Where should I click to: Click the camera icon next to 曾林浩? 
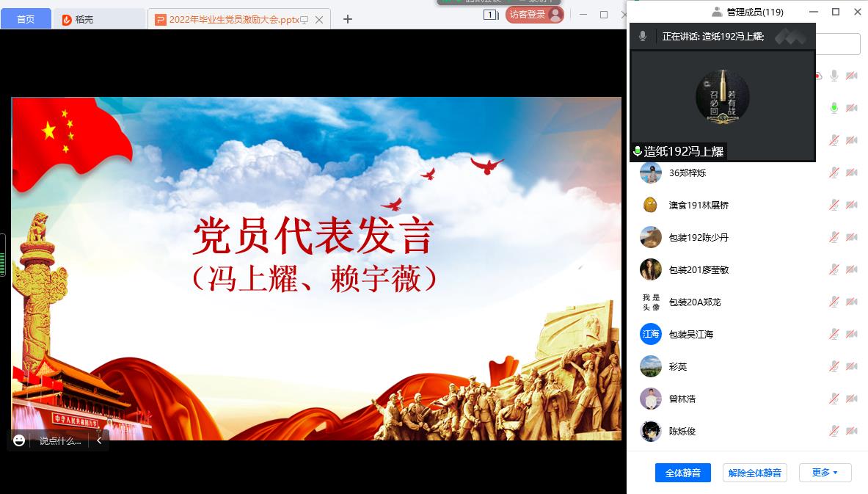pyautogui.click(x=851, y=399)
